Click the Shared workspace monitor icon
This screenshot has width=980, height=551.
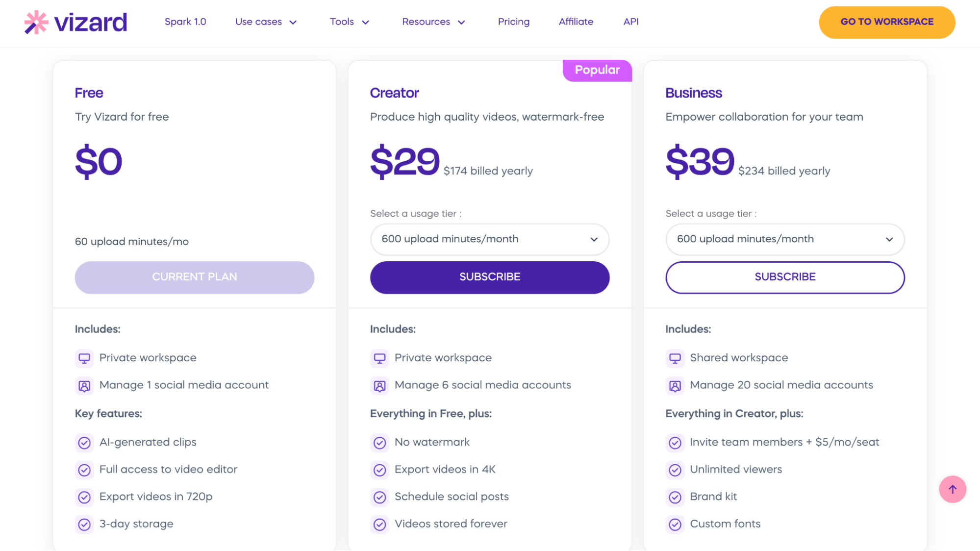pos(675,358)
